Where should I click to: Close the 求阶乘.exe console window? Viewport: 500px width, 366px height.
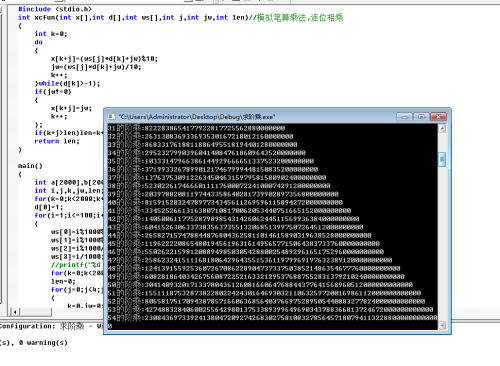pos(438,117)
